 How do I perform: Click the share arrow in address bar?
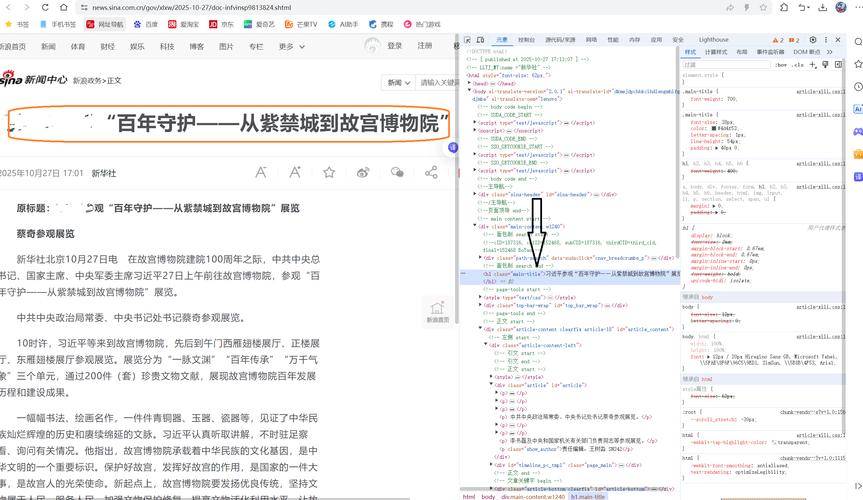coord(730,8)
